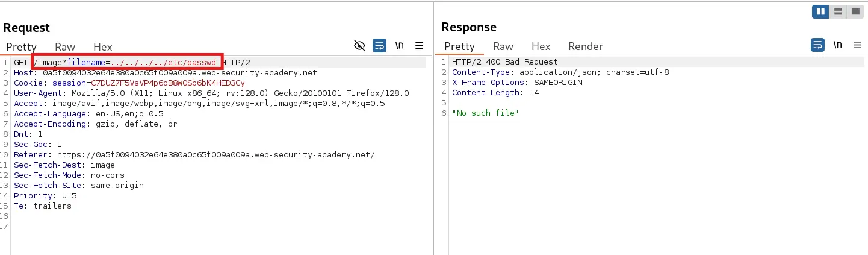Click the Sec-Fetch-Site: same-origin line
This screenshot has height=255, width=868.
(x=79, y=185)
